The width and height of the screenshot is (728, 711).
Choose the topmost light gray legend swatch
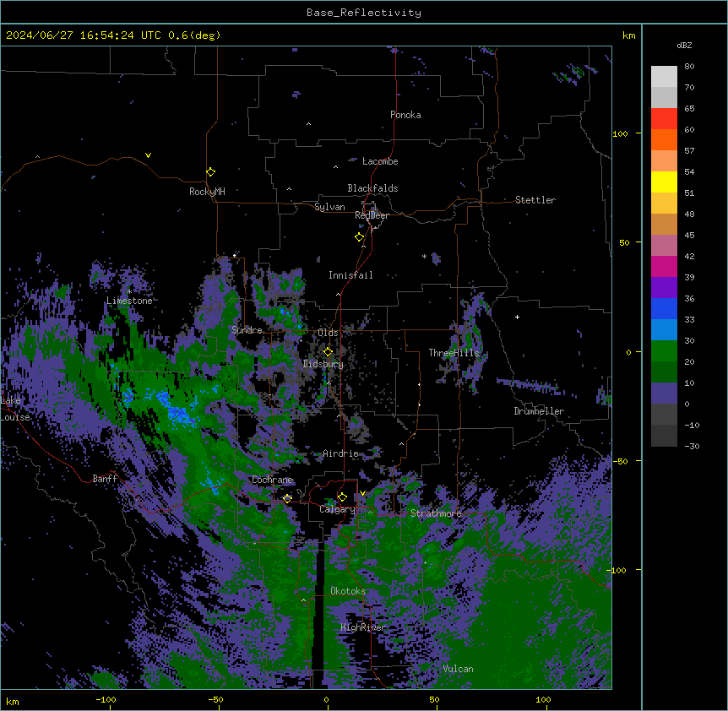point(664,77)
